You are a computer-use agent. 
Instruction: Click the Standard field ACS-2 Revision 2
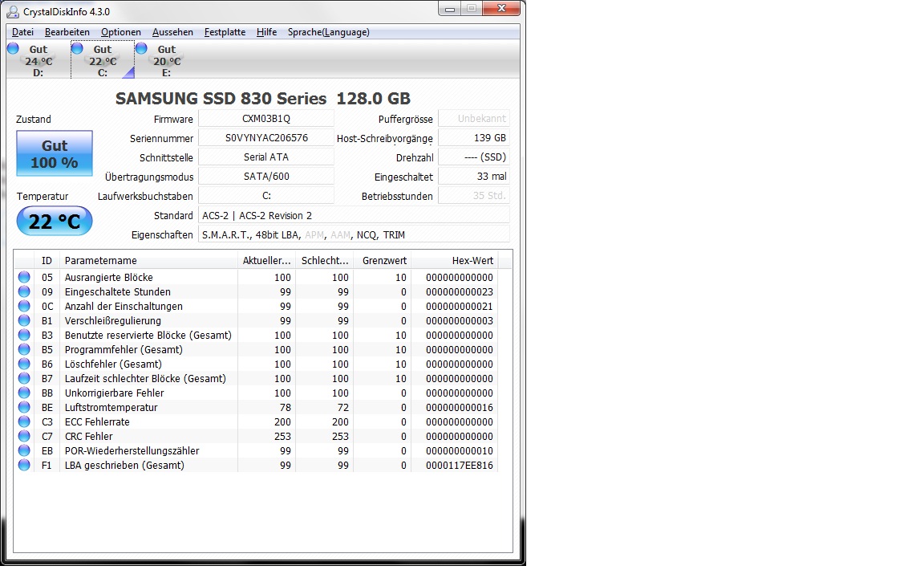pos(355,215)
